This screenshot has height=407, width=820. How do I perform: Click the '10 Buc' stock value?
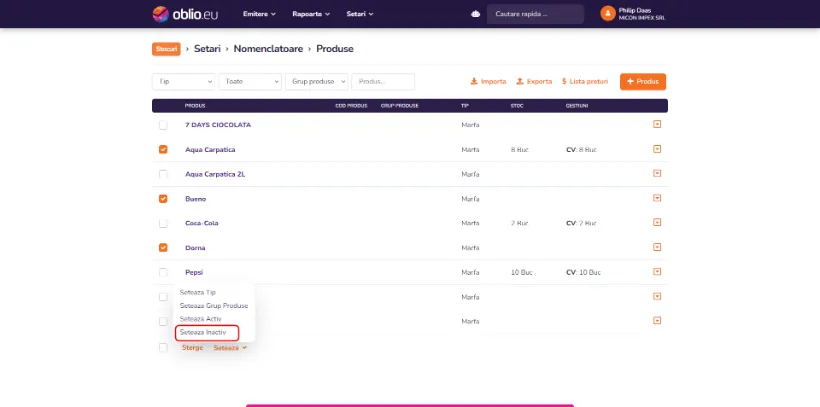tap(521, 273)
